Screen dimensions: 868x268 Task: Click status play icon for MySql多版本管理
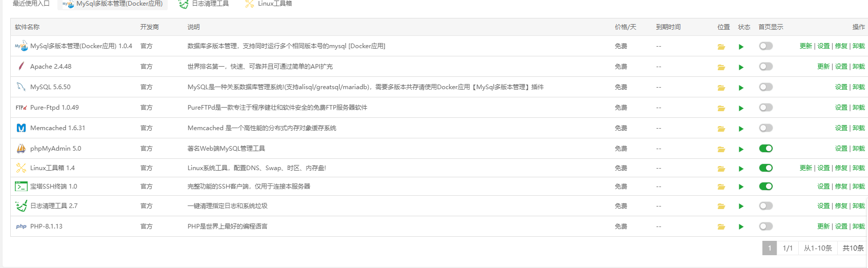pyautogui.click(x=741, y=47)
